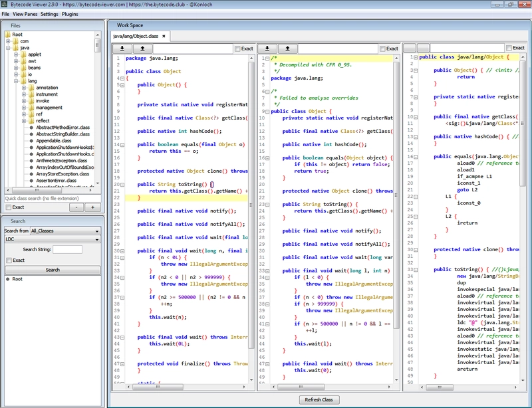Expand the beans folder node
This screenshot has height=408, width=532.
point(15,68)
